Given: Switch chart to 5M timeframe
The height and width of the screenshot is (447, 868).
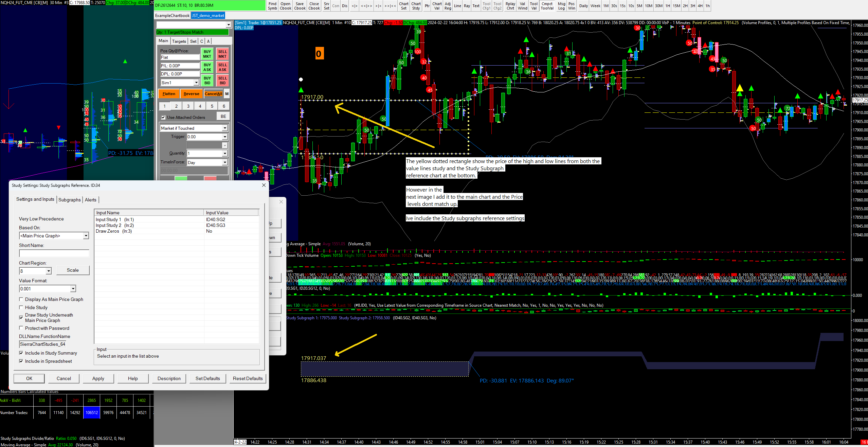Looking at the screenshot, I should pos(639,6).
